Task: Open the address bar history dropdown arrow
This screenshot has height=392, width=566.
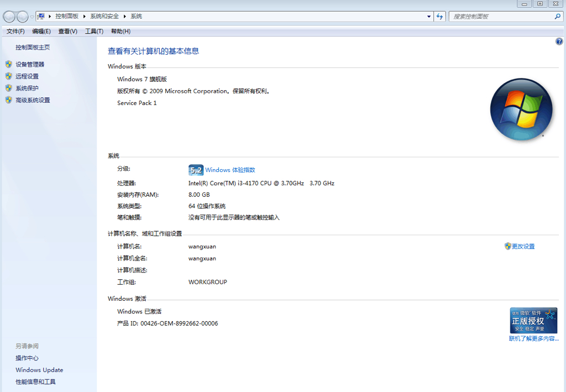Action: tap(429, 17)
